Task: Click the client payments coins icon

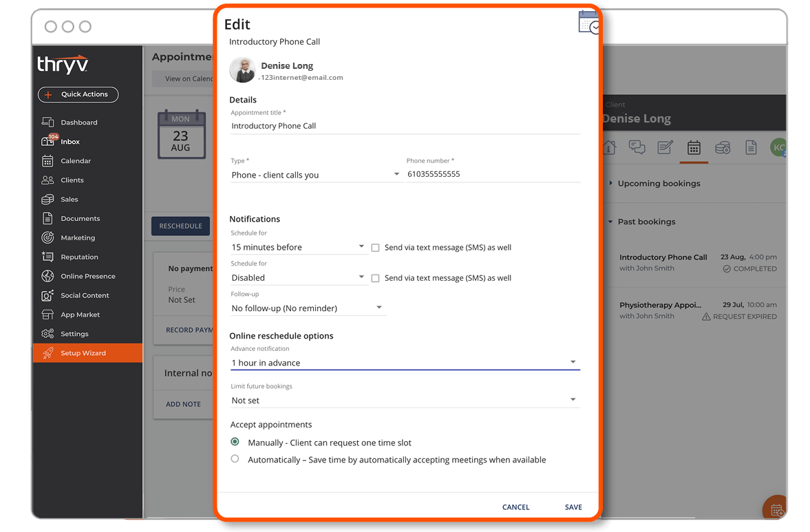Action: 722,148
